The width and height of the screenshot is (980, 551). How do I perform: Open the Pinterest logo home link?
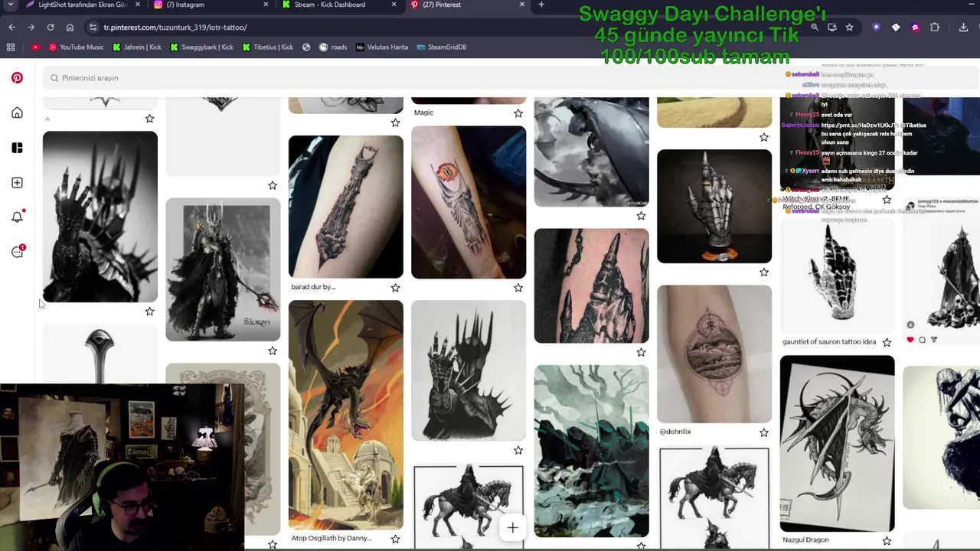17,78
